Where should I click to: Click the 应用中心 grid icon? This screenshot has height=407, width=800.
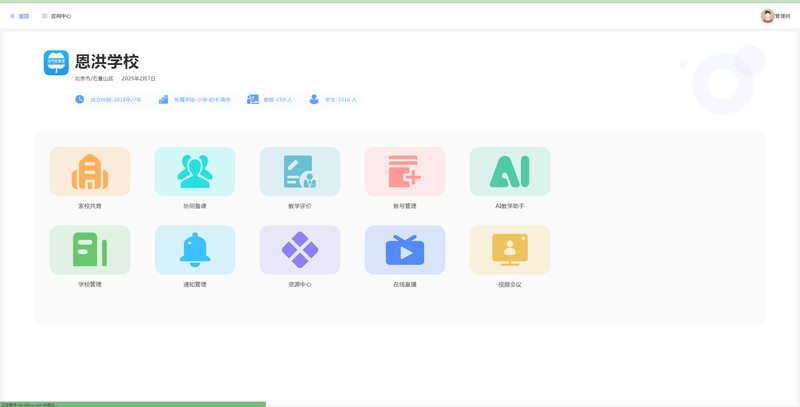(x=44, y=16)
